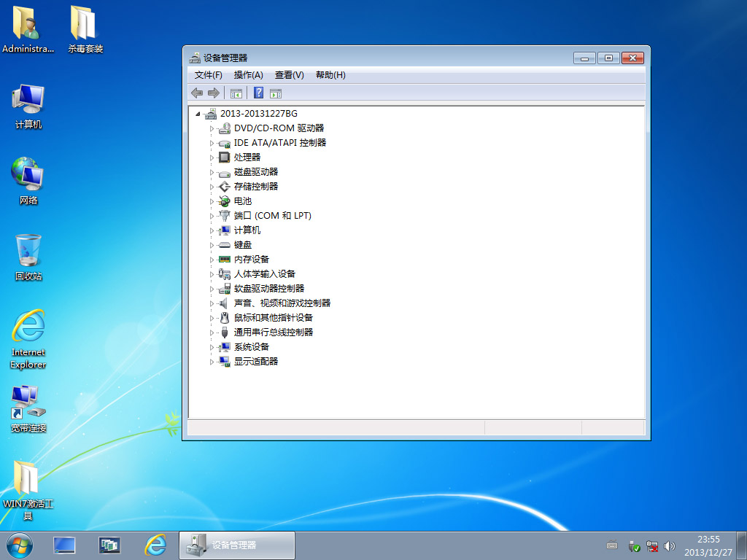Image resolution: width=747 pixels, height=560 pixels.
Task: Select the 软盘驱动器控制器 text label
Action: click(x=269, y=289)
